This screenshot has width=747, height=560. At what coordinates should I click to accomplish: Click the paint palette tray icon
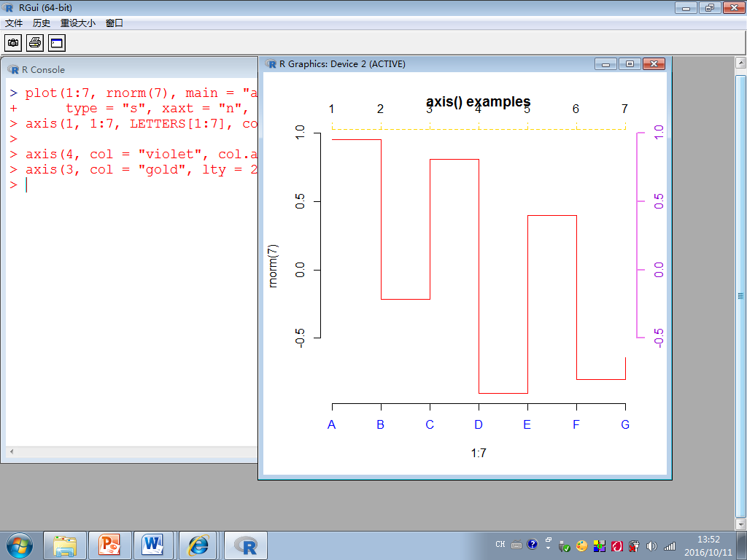tap(581, 546)
